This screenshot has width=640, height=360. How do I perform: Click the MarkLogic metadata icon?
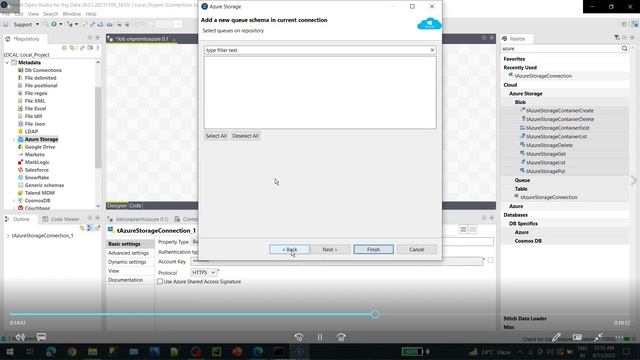(x=20, y=162)
